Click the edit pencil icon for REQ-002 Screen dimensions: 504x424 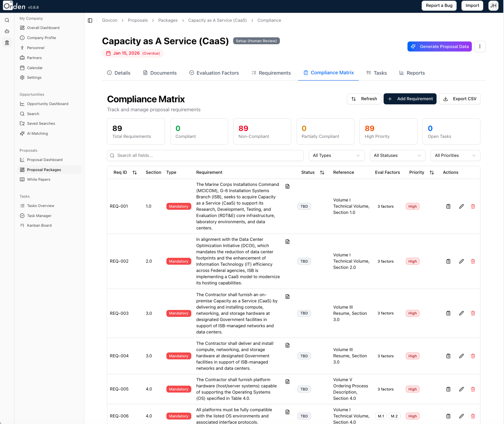click(461, 261)
